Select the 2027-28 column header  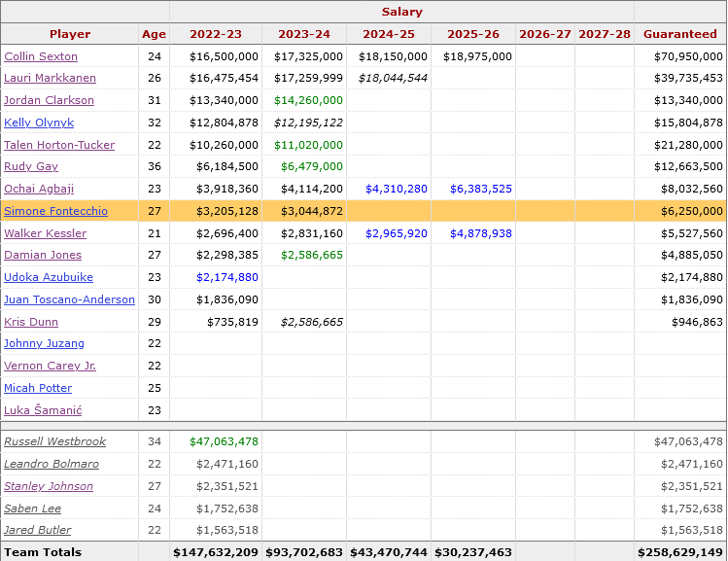coord(605,34)
